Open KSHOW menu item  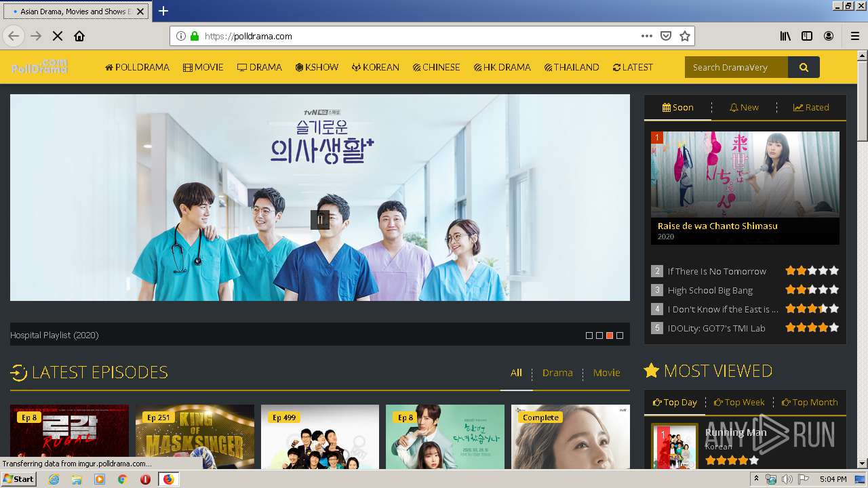pos(317,67)
